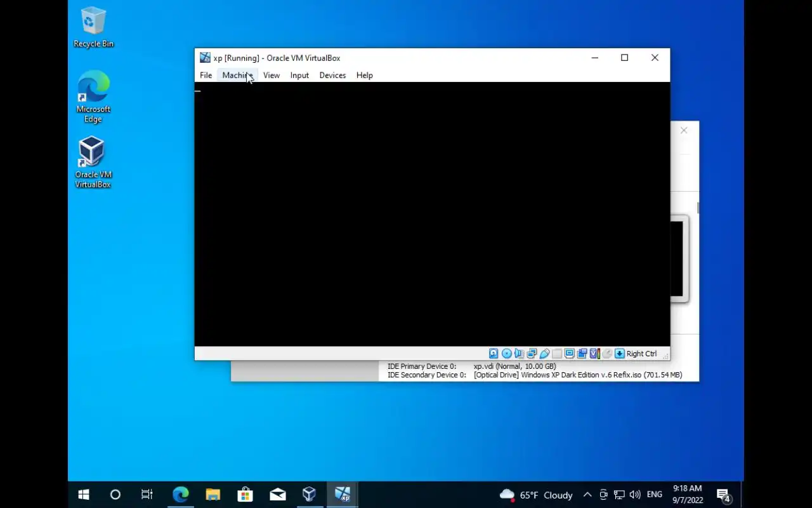
Task: Open the notification center icon
Action: point(724,495)
